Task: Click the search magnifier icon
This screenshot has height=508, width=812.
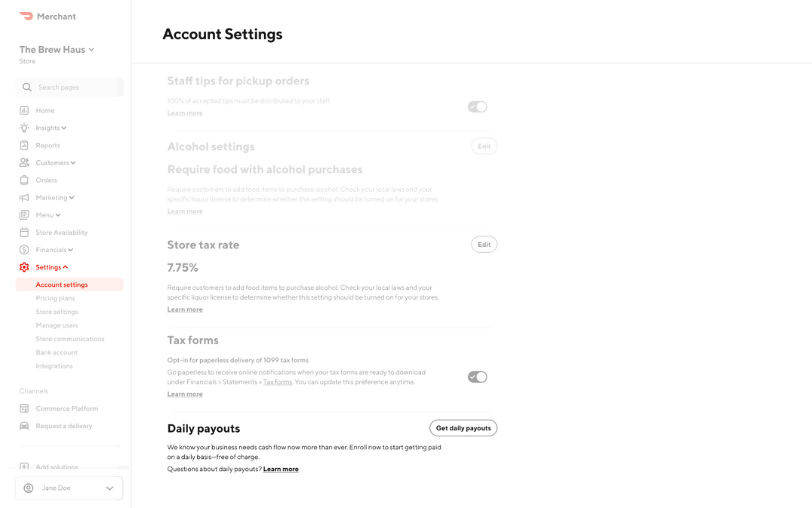Action: (x=26, y=87)
